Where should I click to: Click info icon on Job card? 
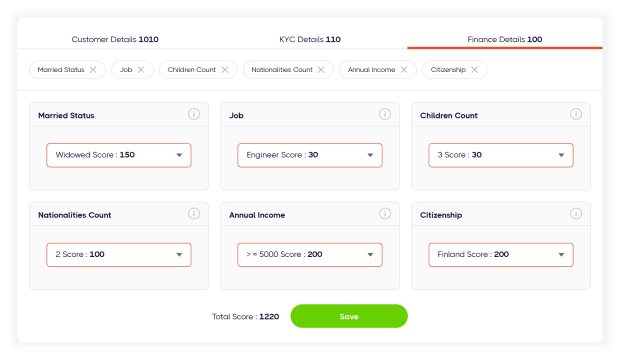point(385,114)
